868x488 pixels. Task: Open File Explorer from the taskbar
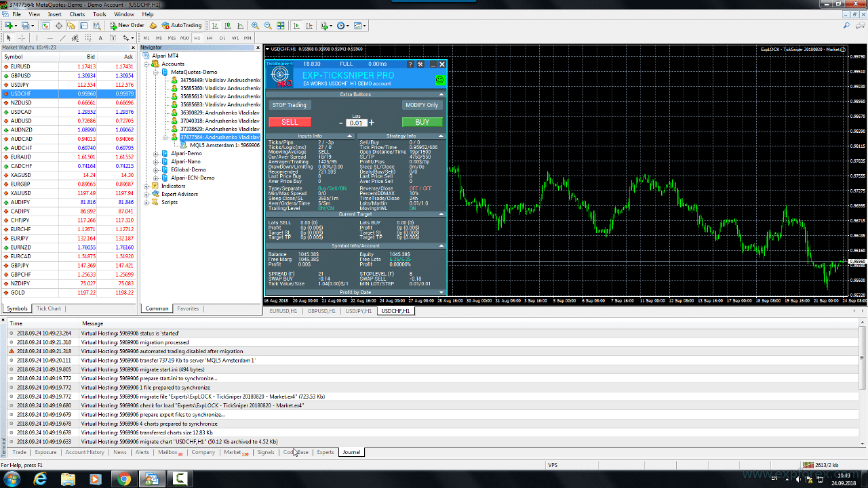tap(68, 479)
